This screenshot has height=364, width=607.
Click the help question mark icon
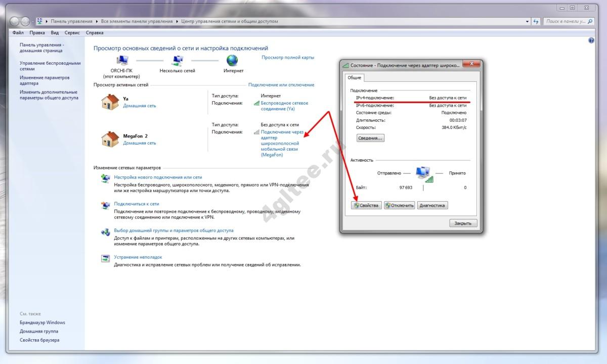tap(591, 40)
